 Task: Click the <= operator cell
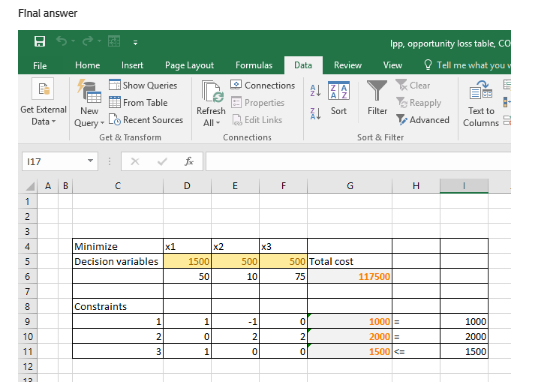tap(416, 352)
